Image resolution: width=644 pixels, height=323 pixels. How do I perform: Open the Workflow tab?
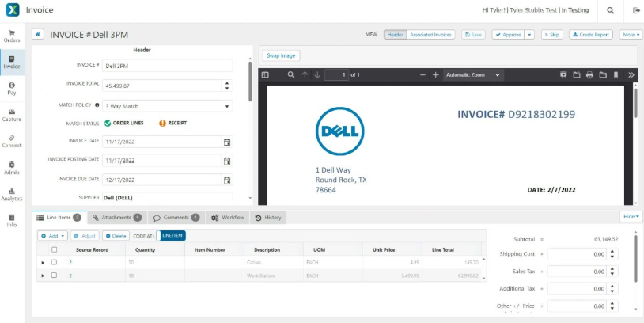[x=228, y=217]
